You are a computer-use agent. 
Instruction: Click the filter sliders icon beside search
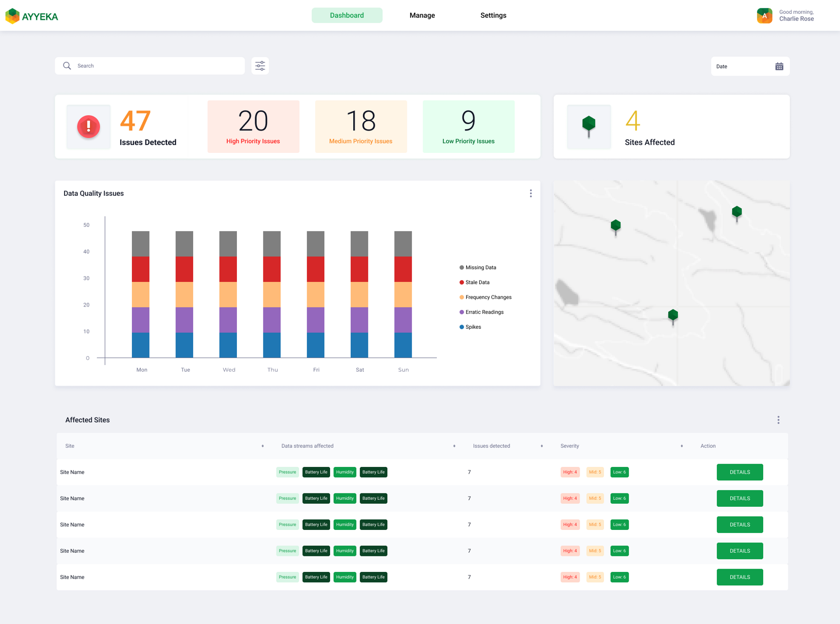(260, 66)
